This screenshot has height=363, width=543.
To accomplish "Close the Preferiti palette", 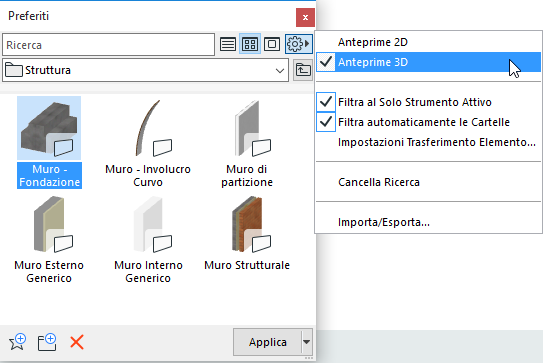I will tap(305, 17).
